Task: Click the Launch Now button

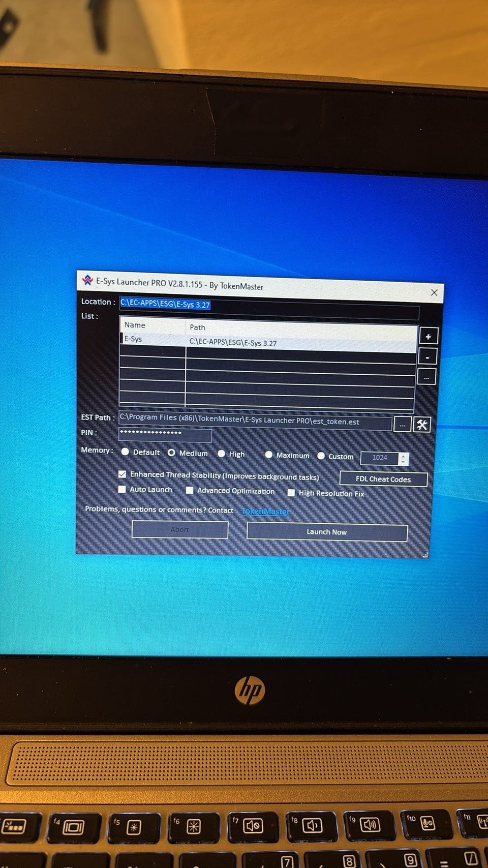Action: click(x=327, y=532)
